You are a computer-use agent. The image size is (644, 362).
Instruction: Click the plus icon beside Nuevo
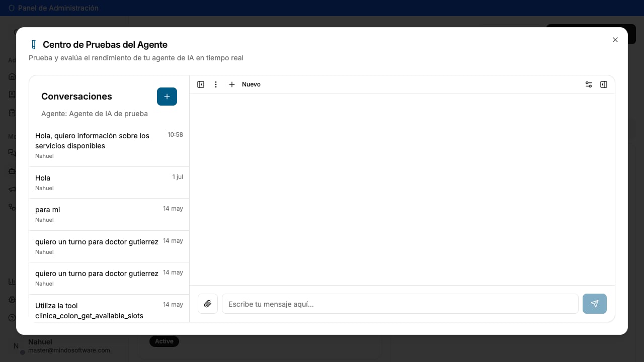pyautogui.click(x=232, y=84)
